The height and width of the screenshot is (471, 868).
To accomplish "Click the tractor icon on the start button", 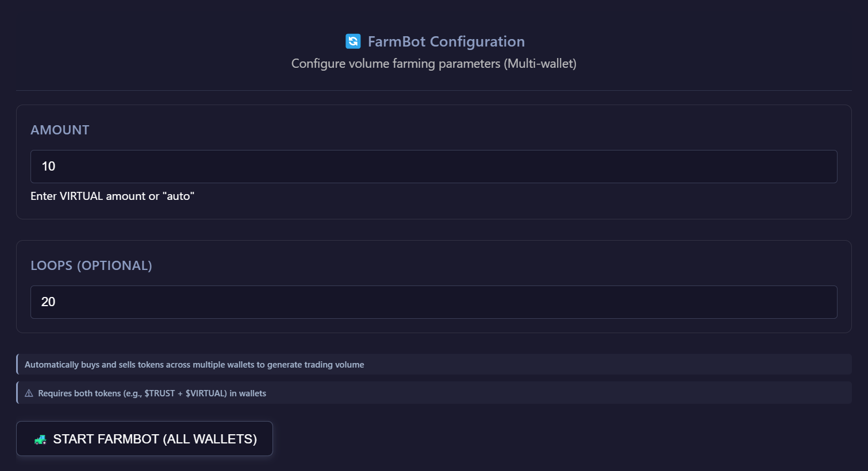I will tap(40, 439).
